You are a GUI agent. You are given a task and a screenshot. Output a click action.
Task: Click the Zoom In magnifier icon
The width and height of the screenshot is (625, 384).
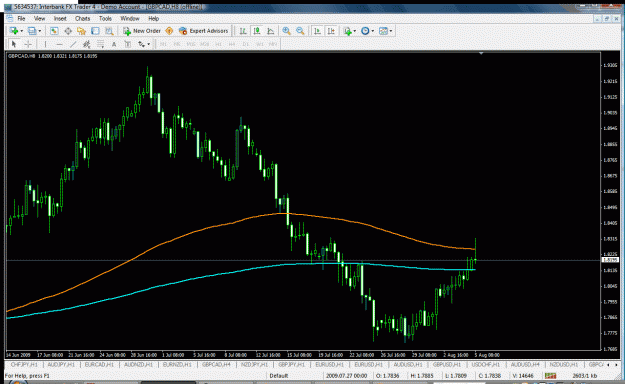[286, 31]
